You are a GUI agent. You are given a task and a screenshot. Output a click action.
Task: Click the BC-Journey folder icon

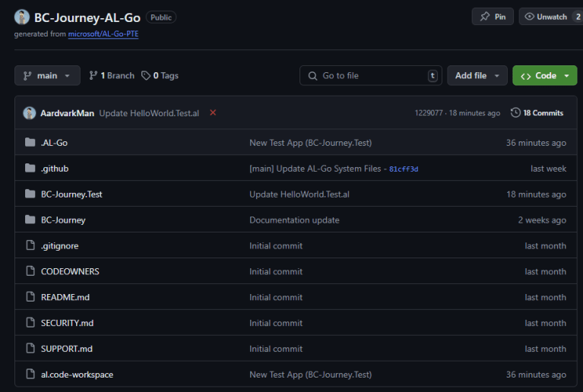coord(30,220)
